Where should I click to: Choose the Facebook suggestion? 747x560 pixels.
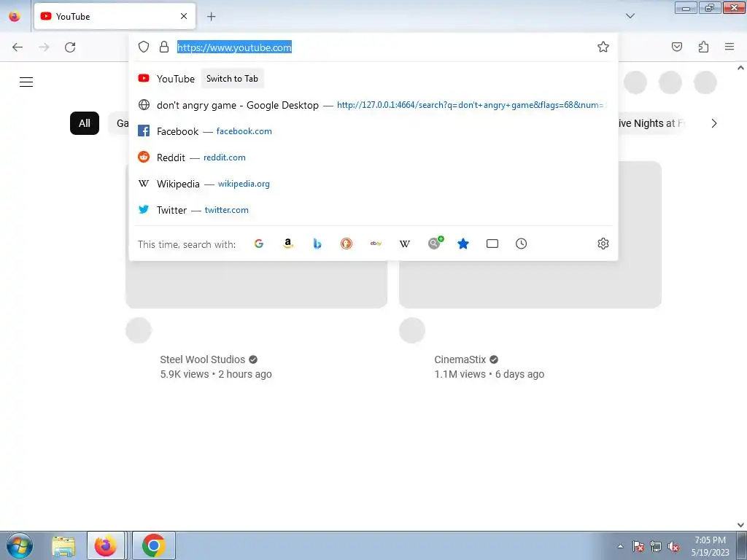tap(373, 131)
